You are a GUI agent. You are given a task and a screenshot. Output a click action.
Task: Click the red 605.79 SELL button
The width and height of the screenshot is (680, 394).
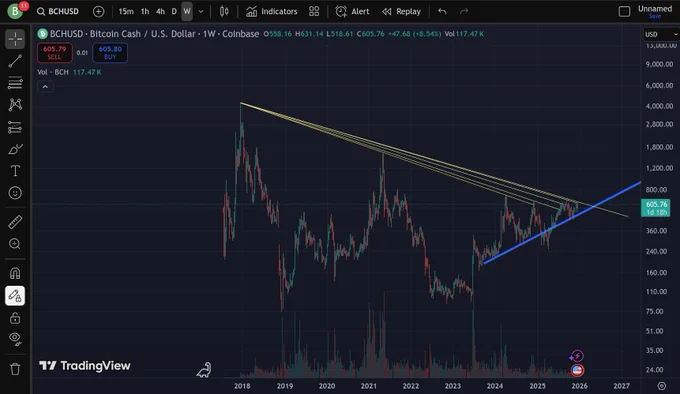tap(55, 53)
